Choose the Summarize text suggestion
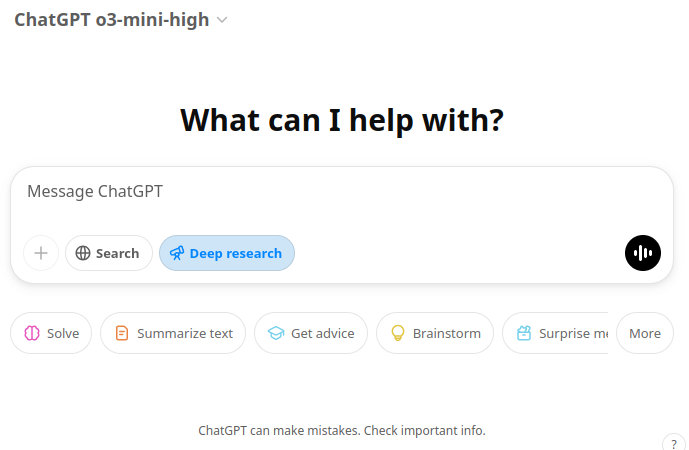This screenshot has width=689, height=450. point(173,333)
